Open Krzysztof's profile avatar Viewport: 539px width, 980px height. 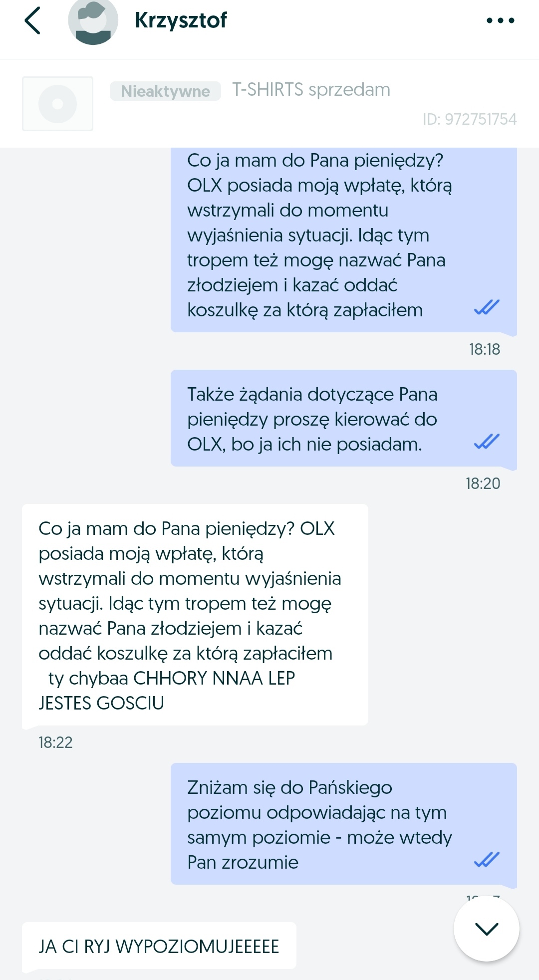[x=93, y=21]
